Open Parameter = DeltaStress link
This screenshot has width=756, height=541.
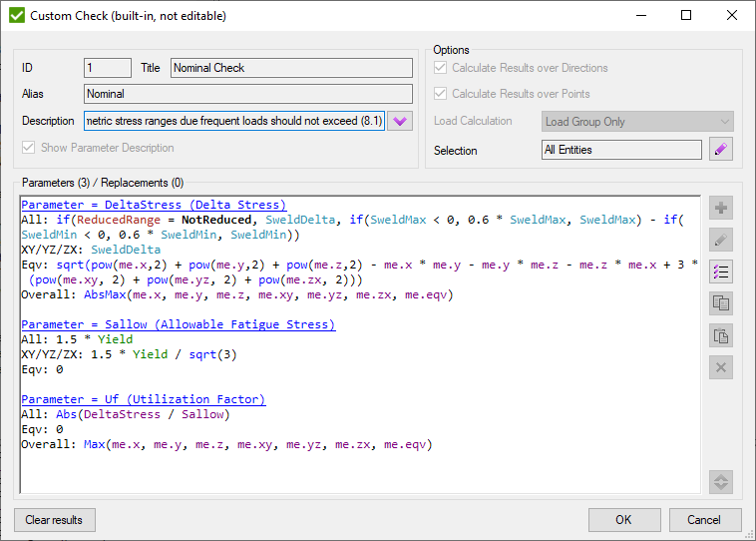tap(153, 205)
